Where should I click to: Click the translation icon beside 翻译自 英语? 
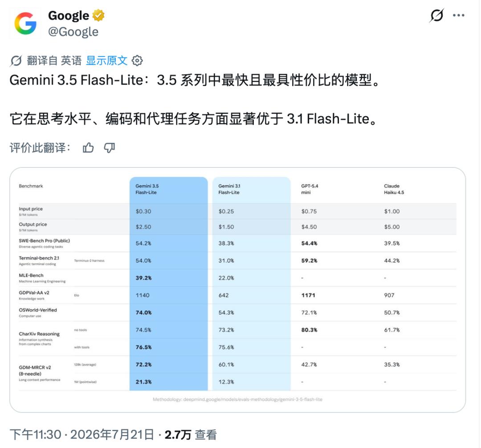click(16, 61)
